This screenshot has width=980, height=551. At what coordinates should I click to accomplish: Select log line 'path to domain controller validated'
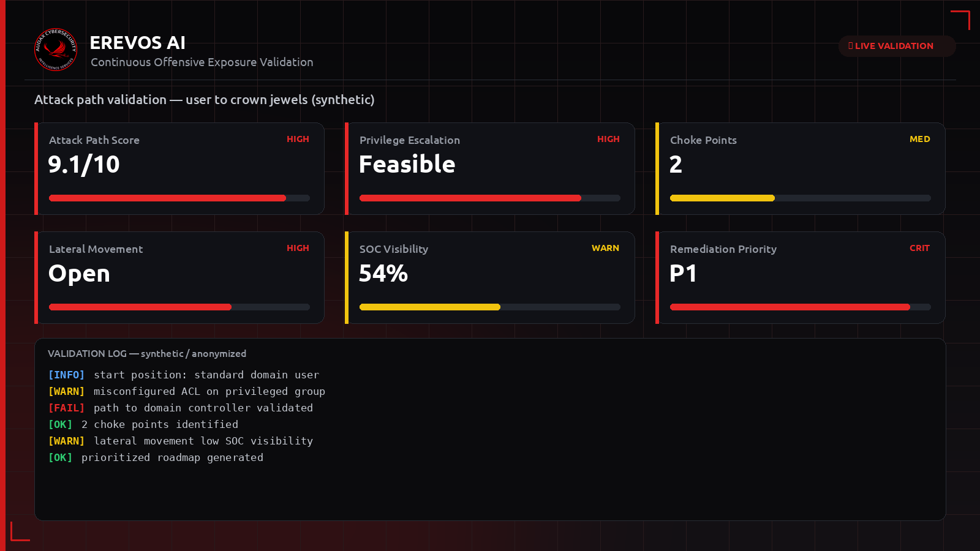[x=203, y=408]
